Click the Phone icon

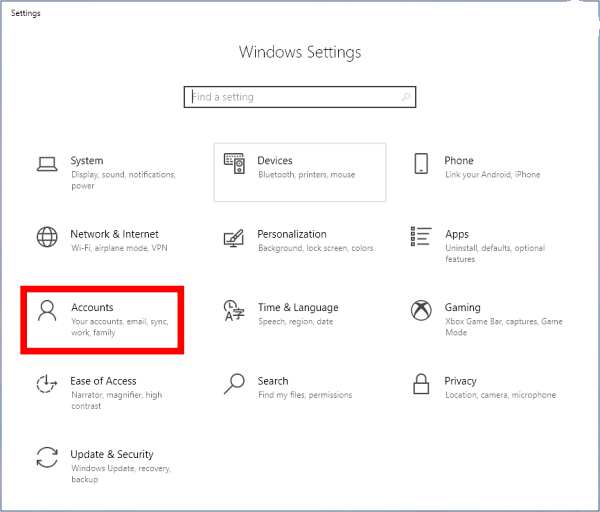(422, 164)
